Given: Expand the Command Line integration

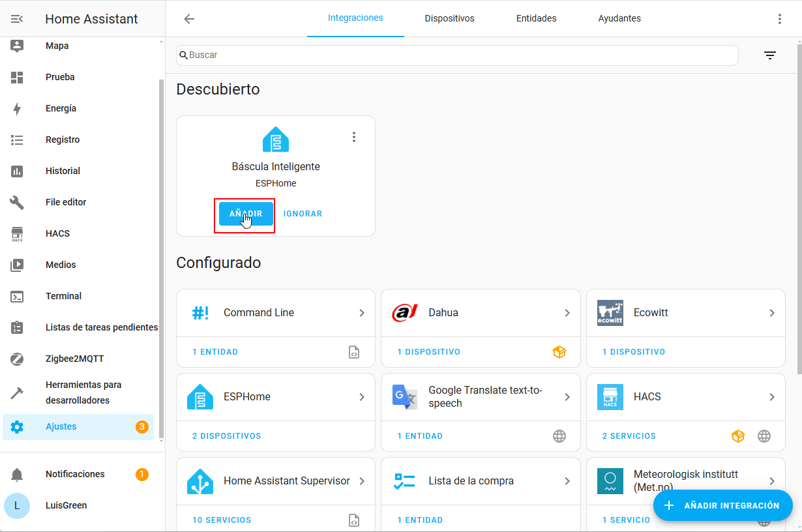Looking at the screenshot, I should [362, 313].
